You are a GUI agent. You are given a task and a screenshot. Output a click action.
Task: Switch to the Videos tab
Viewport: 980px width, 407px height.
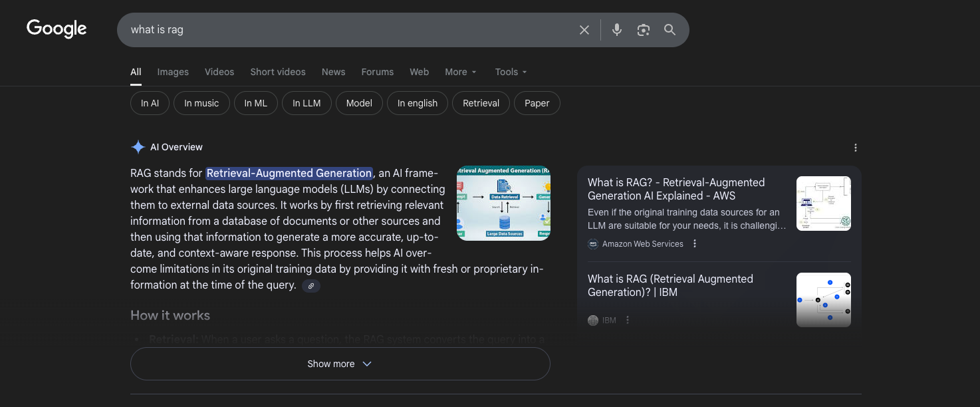[x=219, y=72]
